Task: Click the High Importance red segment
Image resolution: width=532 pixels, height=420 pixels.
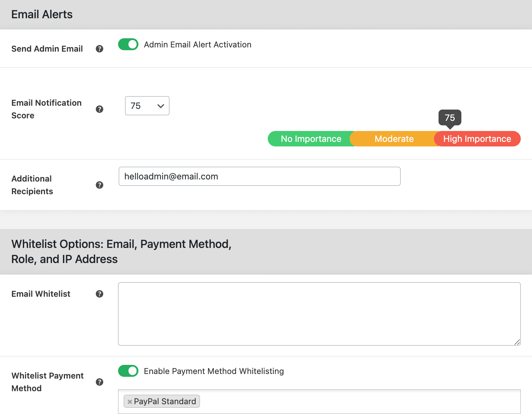Action: [477, 139]
